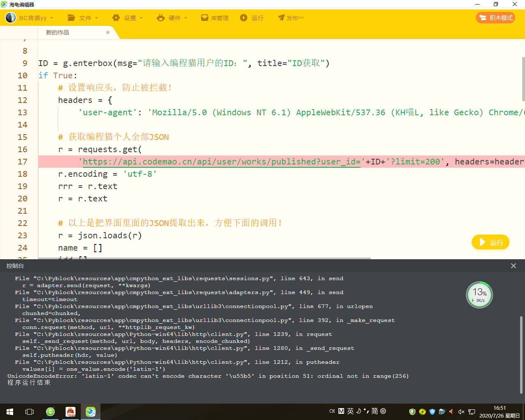Click the # 设置响应头 comment line

(115, 88)
